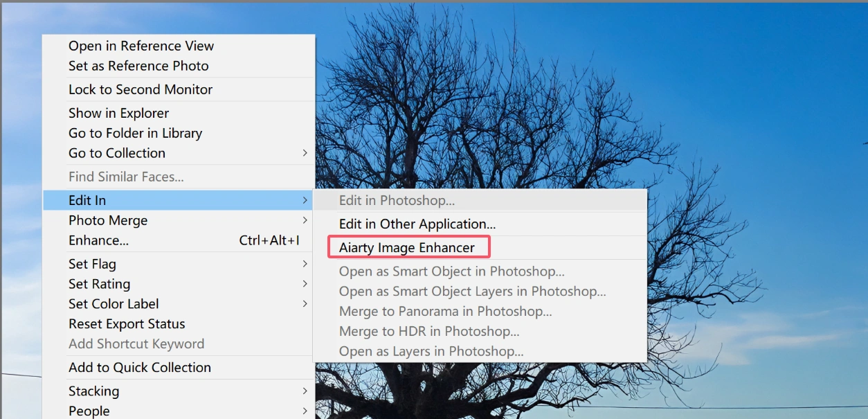Expand the Edit In submenu arrow
Viewport: 868px width, 419px height.
tap(305, 200)
